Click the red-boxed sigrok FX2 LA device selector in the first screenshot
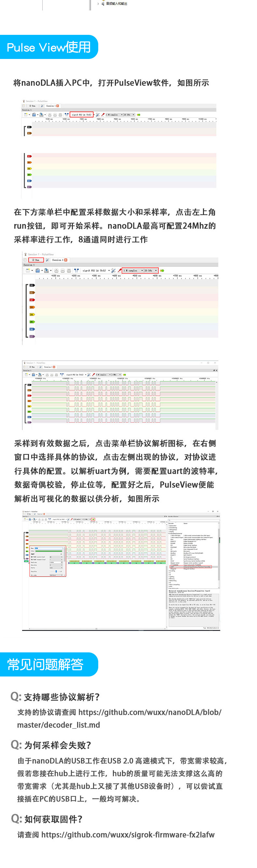The height and width of the screenshot is (868, 257). click(82, 115)
